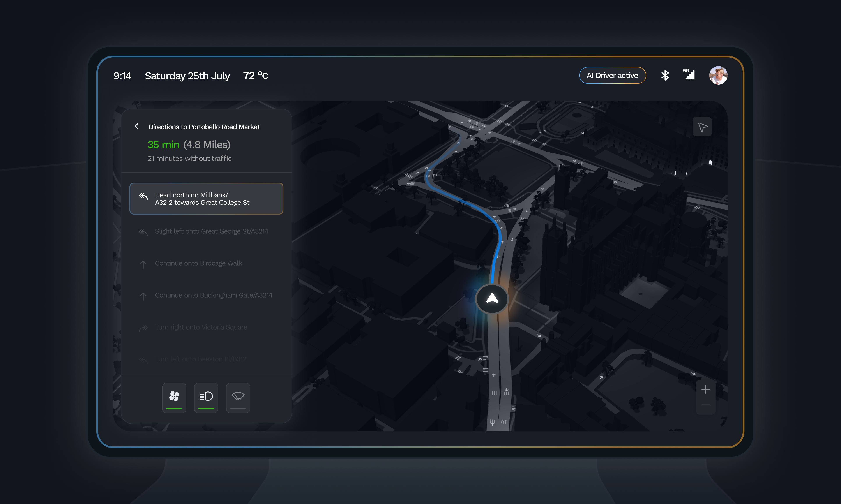841x504 pixels.
Task: Select Slight left onto Great George St step
Action: tap(211, 232)
